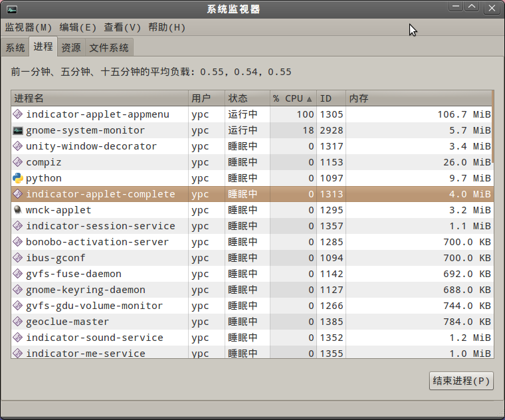
Task: Click the wnck-applet process icon
Action: (x=17, y=210)
